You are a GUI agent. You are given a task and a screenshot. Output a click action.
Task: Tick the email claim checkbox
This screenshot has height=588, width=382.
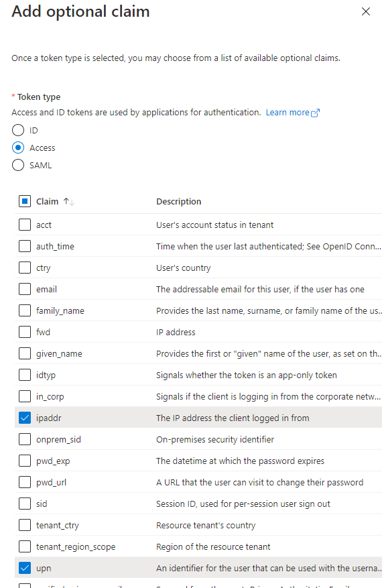[x=25, y=289]
